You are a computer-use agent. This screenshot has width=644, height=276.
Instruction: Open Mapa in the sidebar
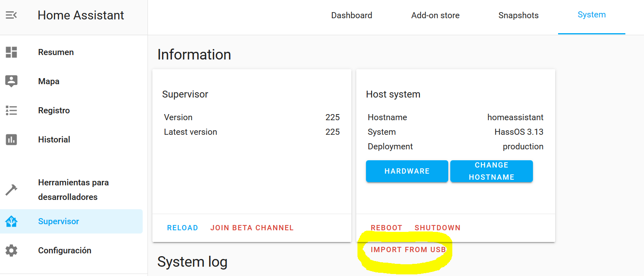click(x=71, y=81)
